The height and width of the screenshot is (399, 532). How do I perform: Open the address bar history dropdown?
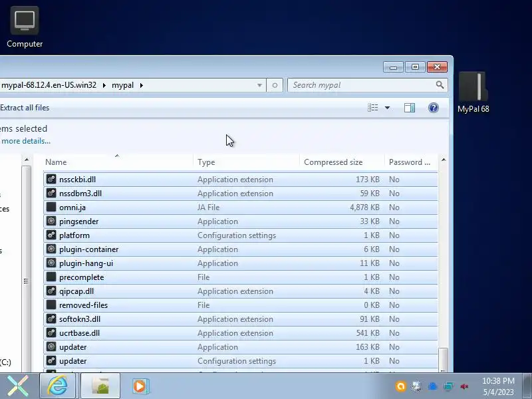tap(259, 85)
